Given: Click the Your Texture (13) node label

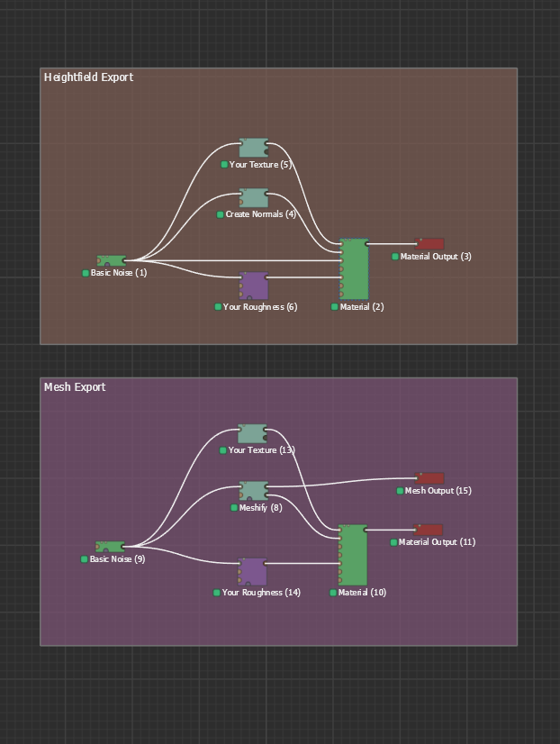Looking at the screenshot, I should click(x=261, y=450).
